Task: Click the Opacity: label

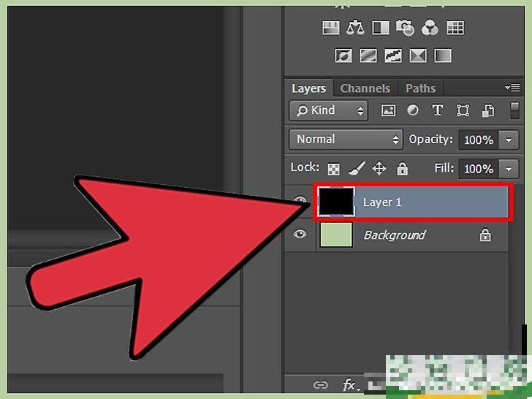Action: click(430, 139)
